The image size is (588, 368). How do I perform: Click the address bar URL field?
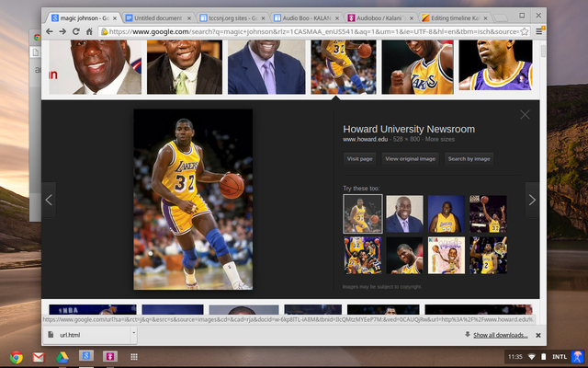point(313,31)
